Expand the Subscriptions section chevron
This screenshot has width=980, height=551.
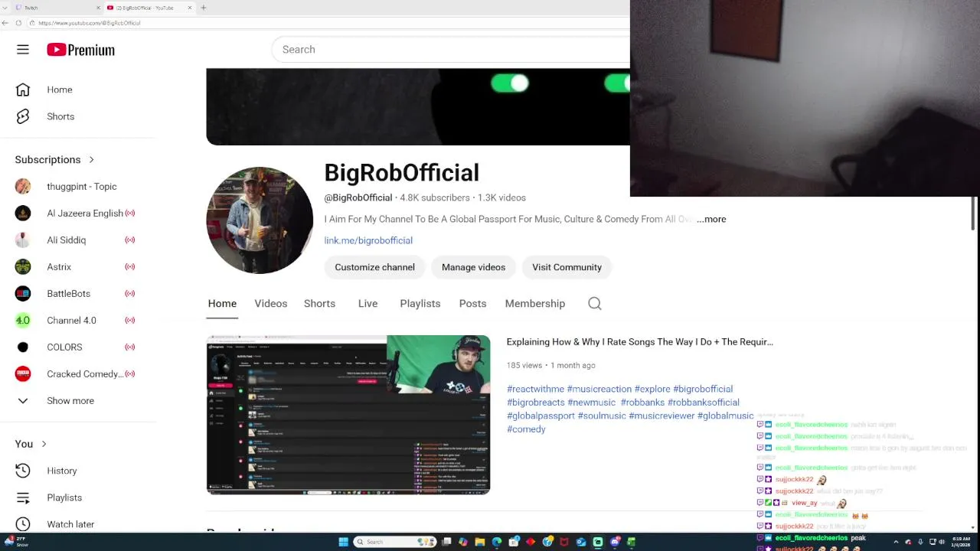click(91, 160)
